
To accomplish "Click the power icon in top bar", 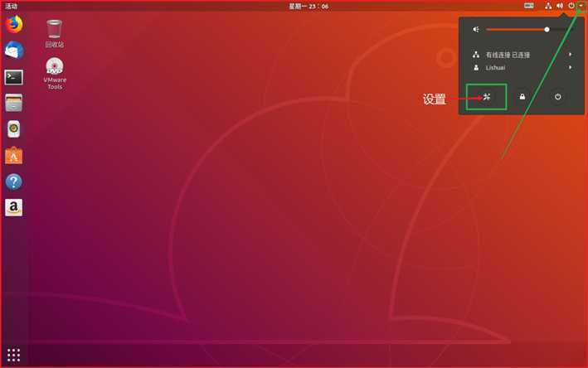I will coord(571,6).
